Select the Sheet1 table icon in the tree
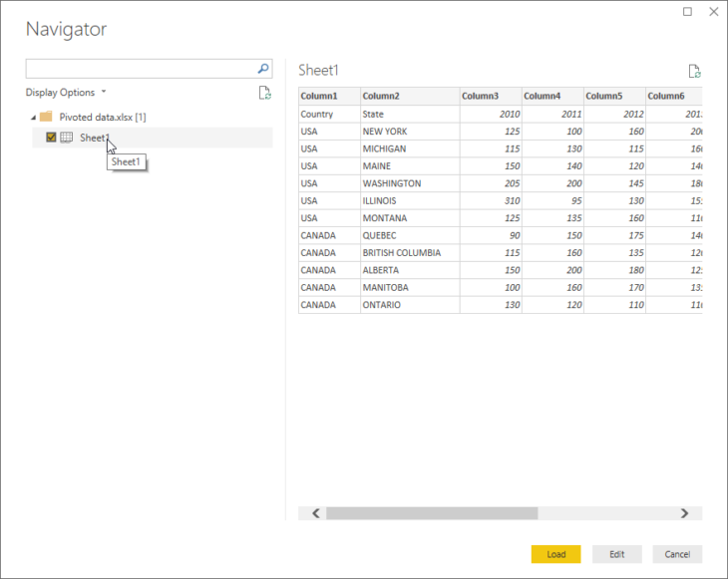 point(67,138)
